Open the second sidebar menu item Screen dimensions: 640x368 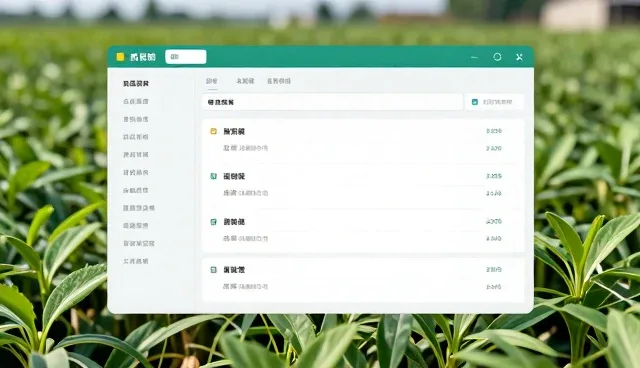[x=136, y=101]
